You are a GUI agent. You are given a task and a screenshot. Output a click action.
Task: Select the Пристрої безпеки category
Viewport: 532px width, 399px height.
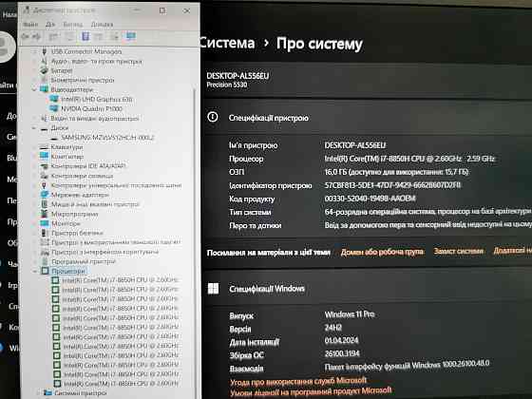coord(77,233)
